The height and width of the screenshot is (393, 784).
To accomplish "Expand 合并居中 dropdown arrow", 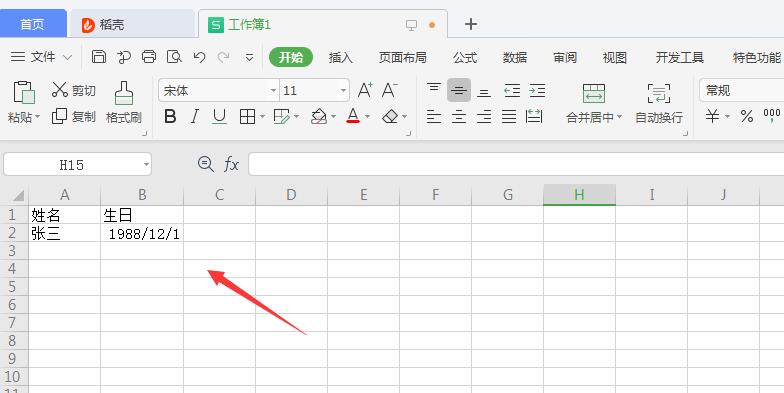I will [620, 117].
